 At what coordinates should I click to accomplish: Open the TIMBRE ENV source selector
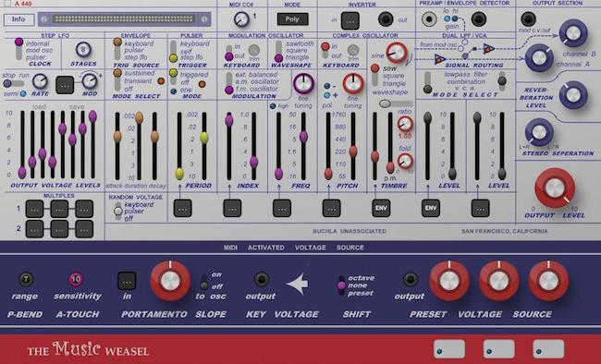(381, 208)
